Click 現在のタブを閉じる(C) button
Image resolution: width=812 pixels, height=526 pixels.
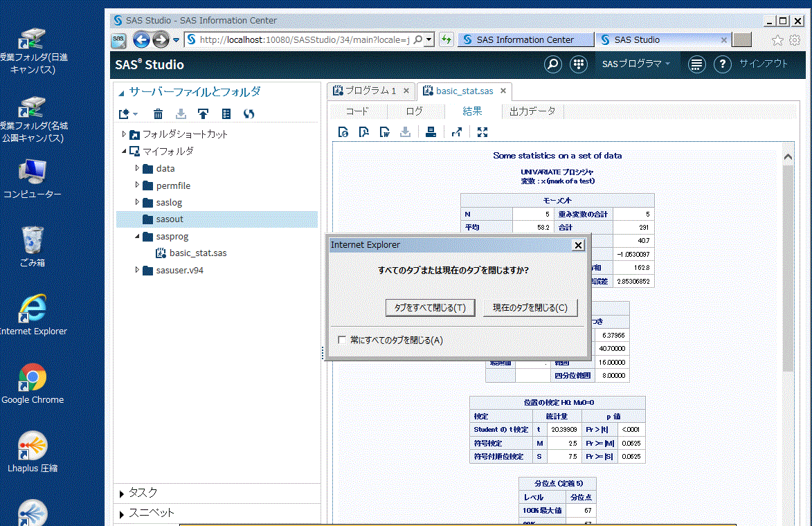[530, 307]
